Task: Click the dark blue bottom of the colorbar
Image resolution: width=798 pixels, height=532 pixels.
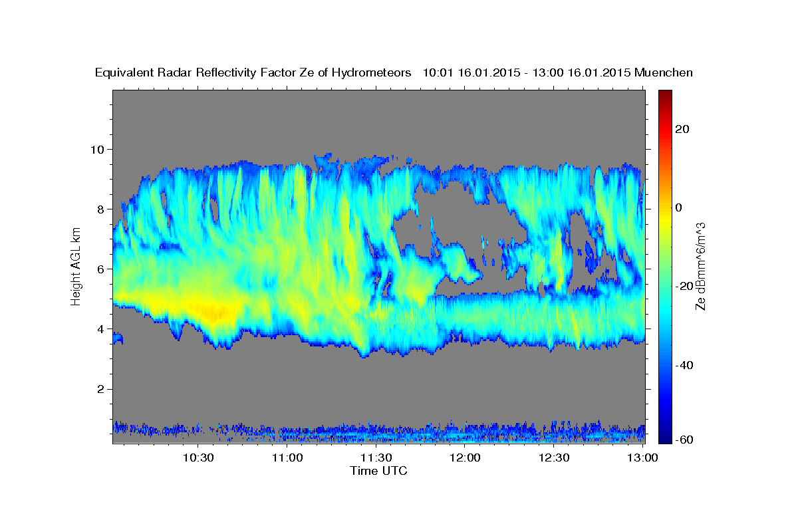Action: [x=665, y=438]
